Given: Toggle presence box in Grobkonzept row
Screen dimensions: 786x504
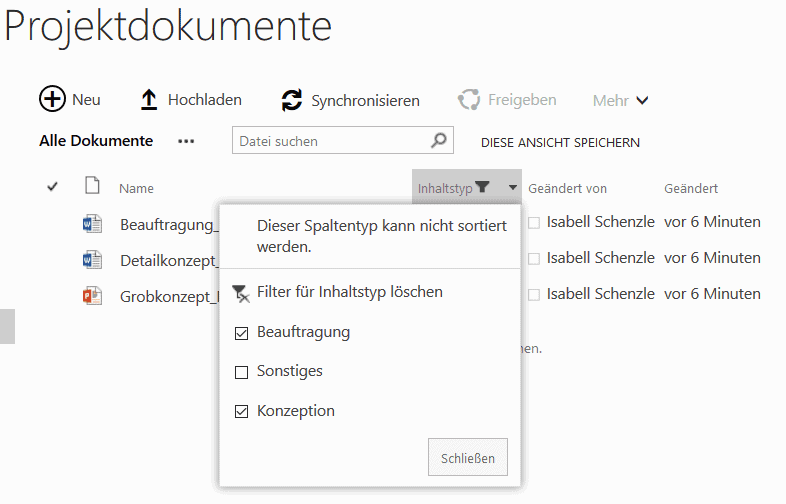Looking at the screenshot, I should coord(534,295).
